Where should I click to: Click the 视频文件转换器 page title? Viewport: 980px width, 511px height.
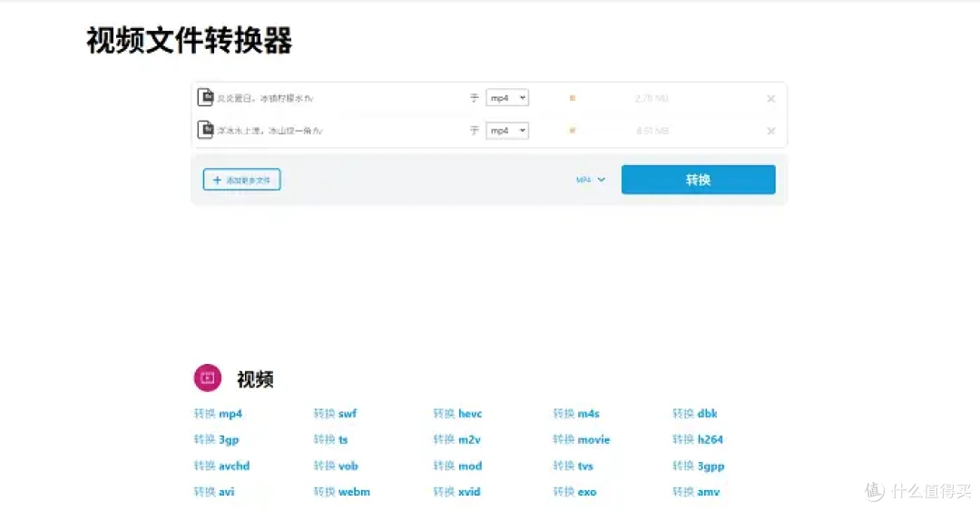pos(190,41)
